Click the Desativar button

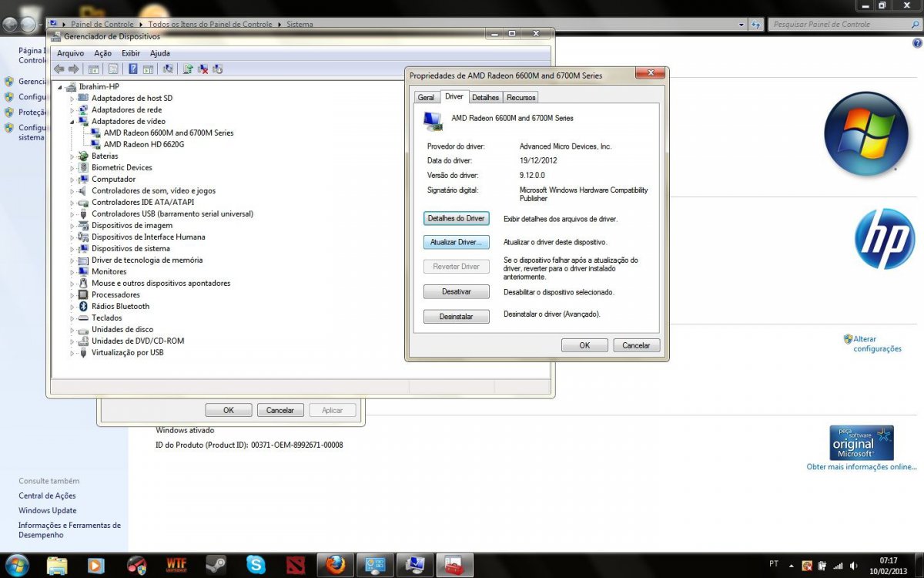pyautogui.click(x=457, y=292)
